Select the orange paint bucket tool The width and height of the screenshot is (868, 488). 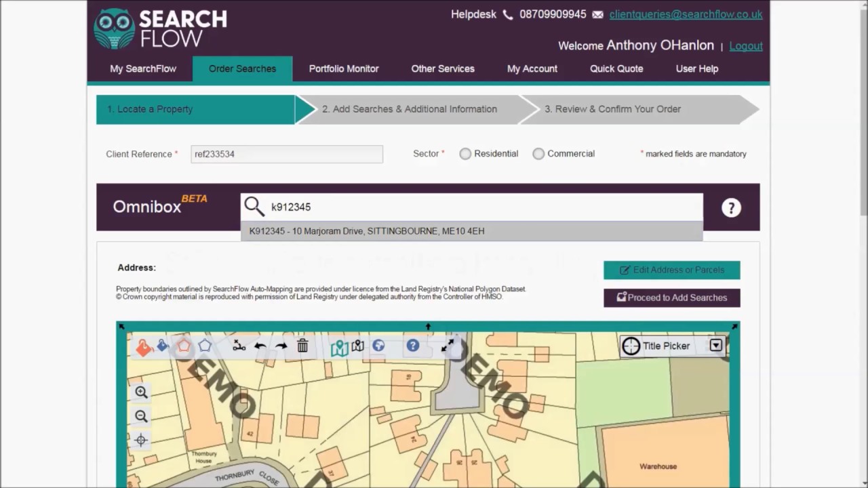(x=143, y=347)
